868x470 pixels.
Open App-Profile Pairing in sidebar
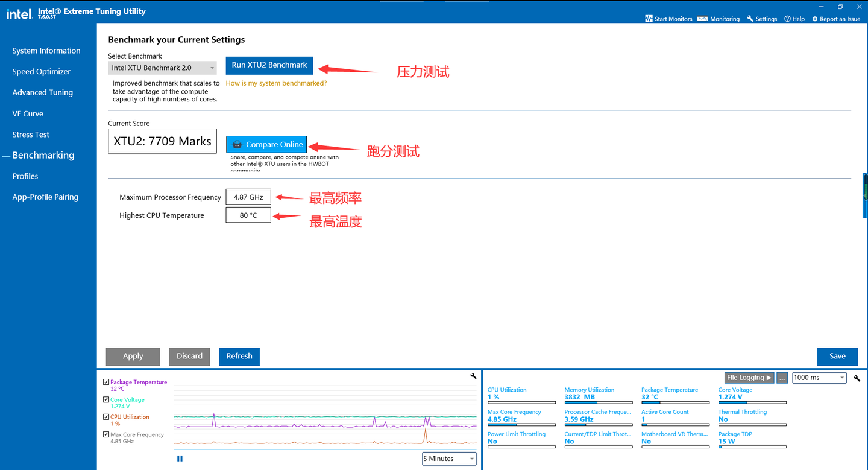[45, 197]
